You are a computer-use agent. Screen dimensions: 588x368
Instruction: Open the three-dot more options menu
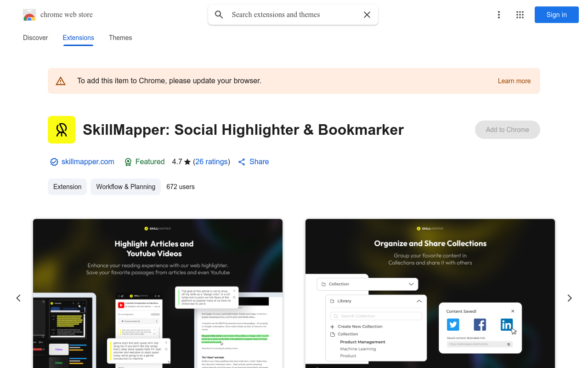click(x=498, y=15)
